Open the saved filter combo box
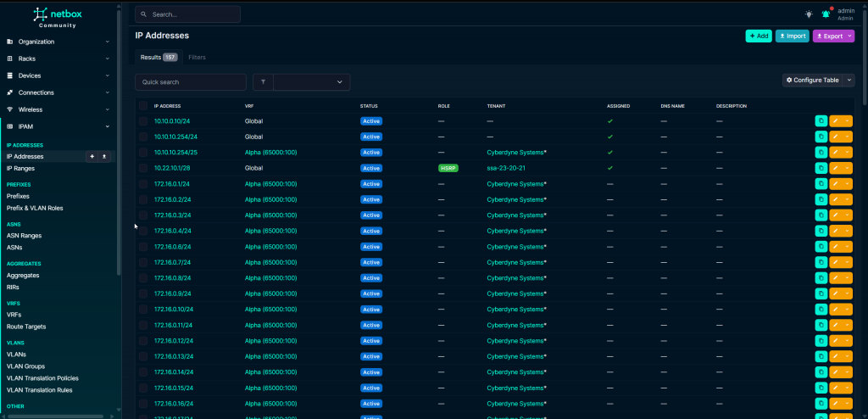Image resolution: width=868 pixels, height=419 pixels. [x=311, y=81]
